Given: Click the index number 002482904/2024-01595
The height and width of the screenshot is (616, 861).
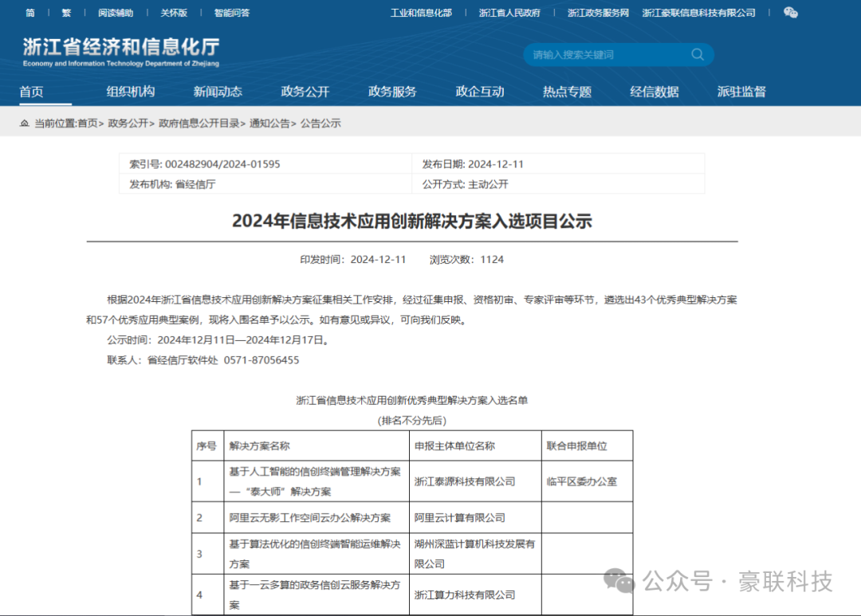Looking at the screenshot, I should [222, 164].
